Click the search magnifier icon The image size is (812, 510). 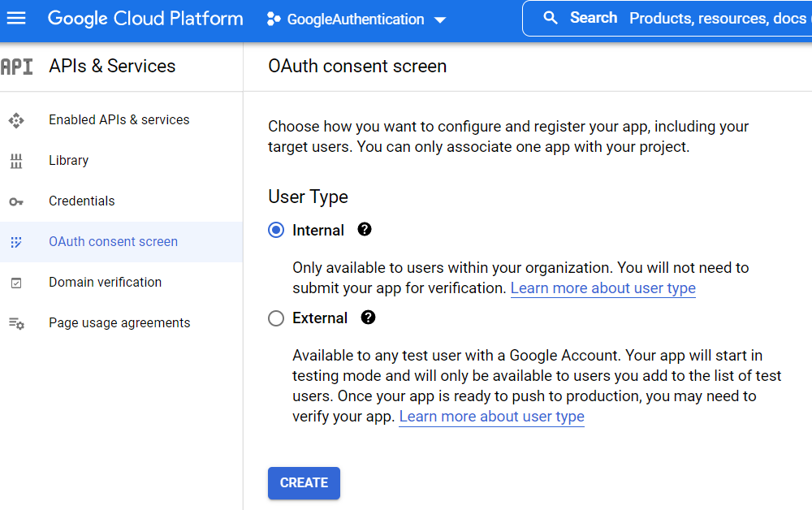point(550,18)
